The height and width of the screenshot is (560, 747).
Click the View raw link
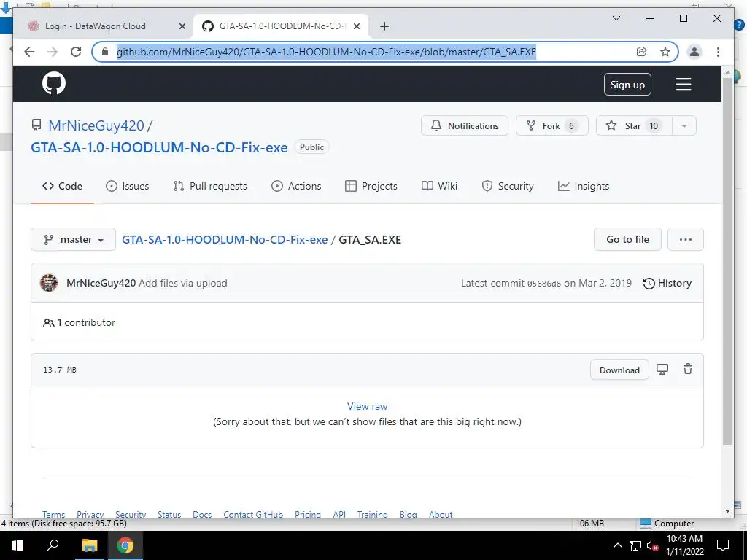click(368, 406)
